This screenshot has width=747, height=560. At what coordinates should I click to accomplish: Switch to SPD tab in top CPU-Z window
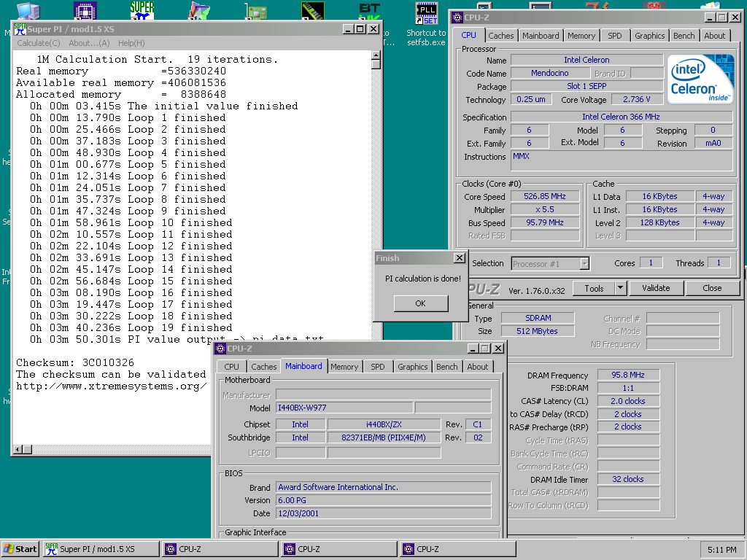(x=614, y=36)
